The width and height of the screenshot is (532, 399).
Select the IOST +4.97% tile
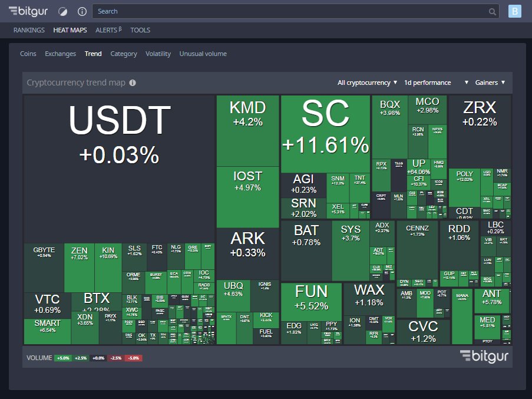[247, 197]
